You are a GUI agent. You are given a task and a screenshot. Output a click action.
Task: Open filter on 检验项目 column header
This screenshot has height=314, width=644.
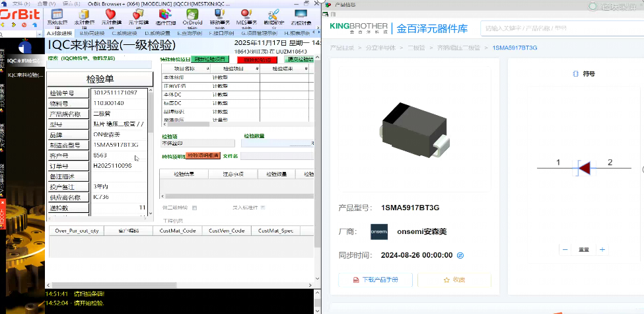(256, 69)
